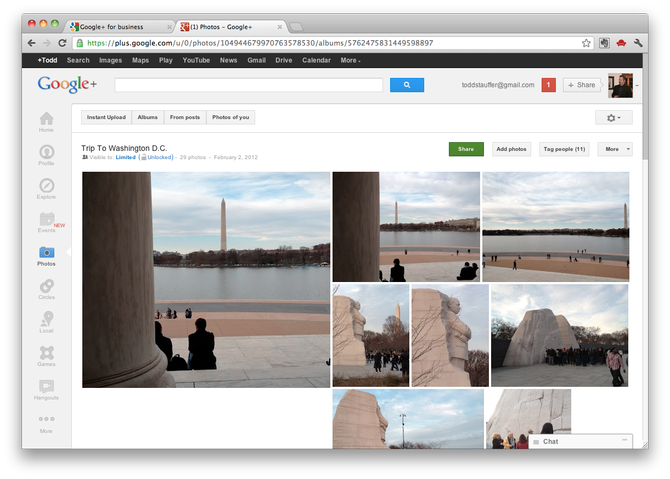Toggle the Unlocked album lock link
Viewport: 670px width, 479px height.
[158, 157]
